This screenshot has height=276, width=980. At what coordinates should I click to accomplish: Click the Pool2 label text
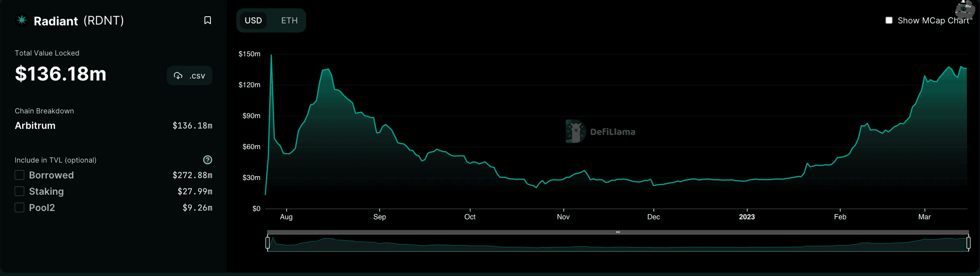(42, 207)
